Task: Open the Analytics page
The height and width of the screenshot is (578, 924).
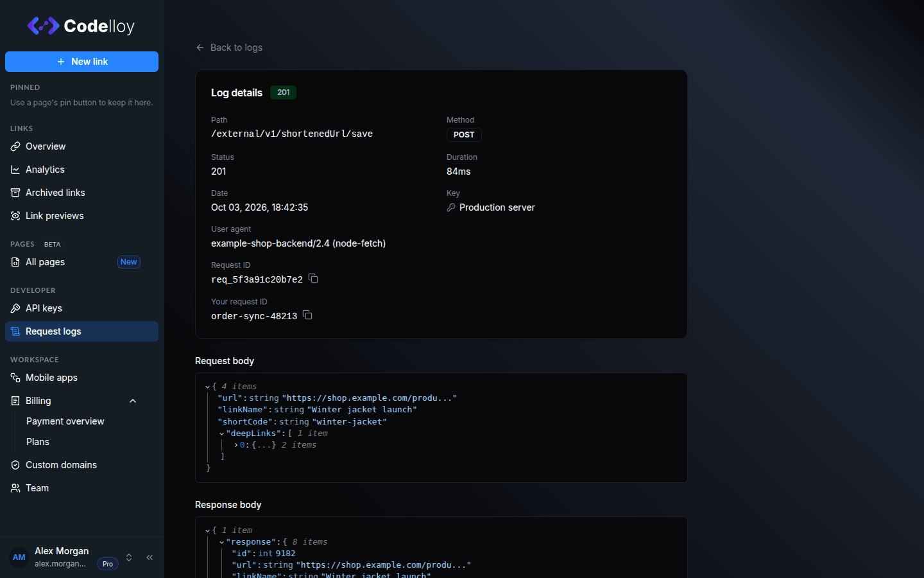Action: [x=81, y=170]
